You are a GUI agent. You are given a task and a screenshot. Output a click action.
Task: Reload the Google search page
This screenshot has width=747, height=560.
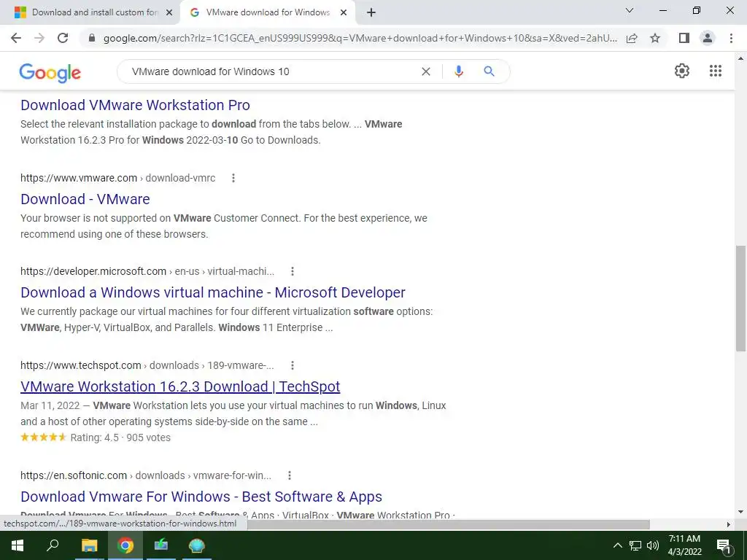click(63, 38)
